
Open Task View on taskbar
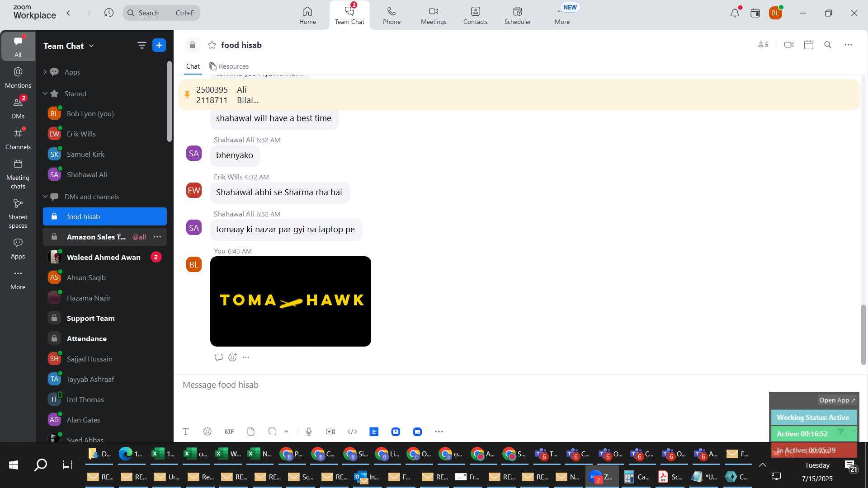[x=68, y=465]
